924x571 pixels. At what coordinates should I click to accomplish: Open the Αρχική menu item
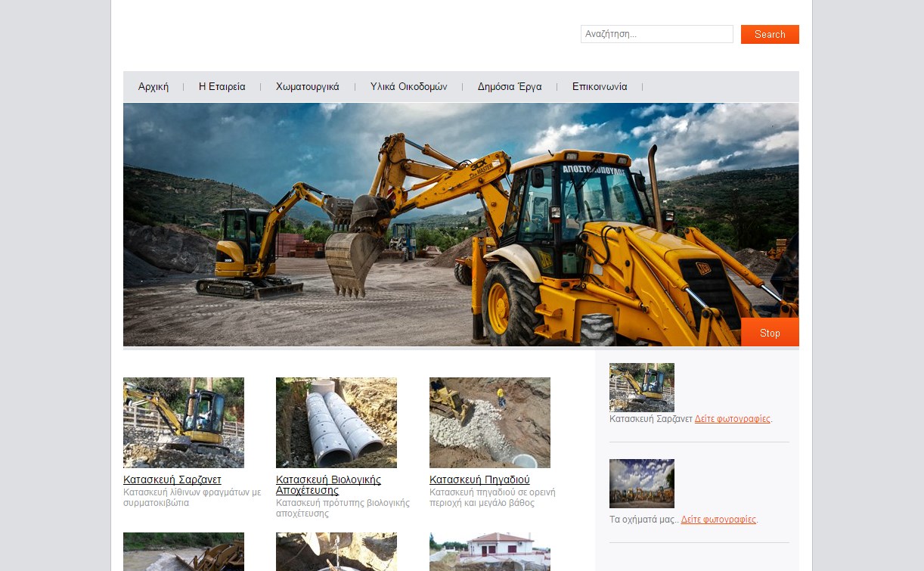(153, 86)
